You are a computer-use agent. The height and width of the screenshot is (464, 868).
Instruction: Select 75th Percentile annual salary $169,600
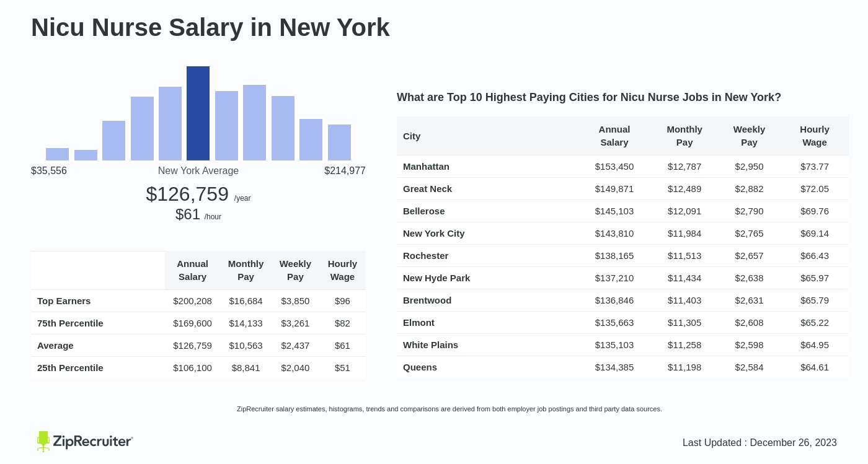192,323
